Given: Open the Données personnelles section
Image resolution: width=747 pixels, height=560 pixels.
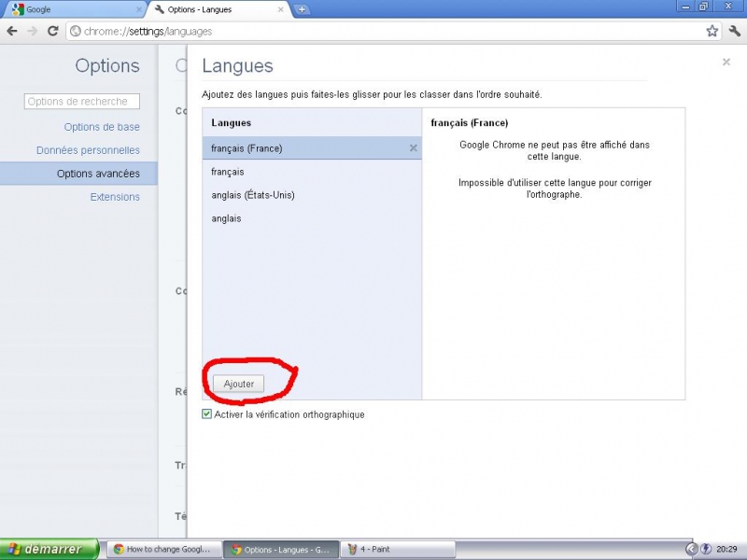Looking at the screenshot, I should [88, 149].
